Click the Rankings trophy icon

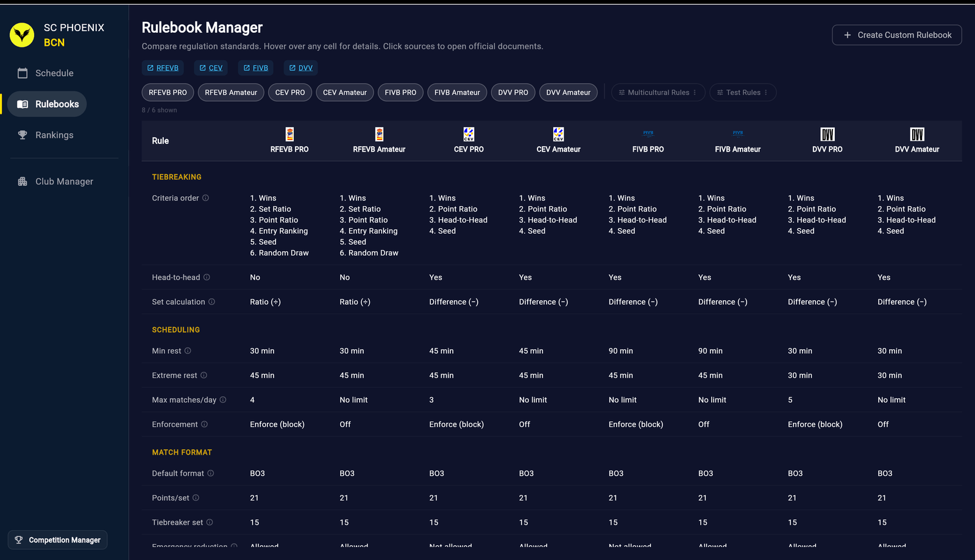click(x=23, y=135)
